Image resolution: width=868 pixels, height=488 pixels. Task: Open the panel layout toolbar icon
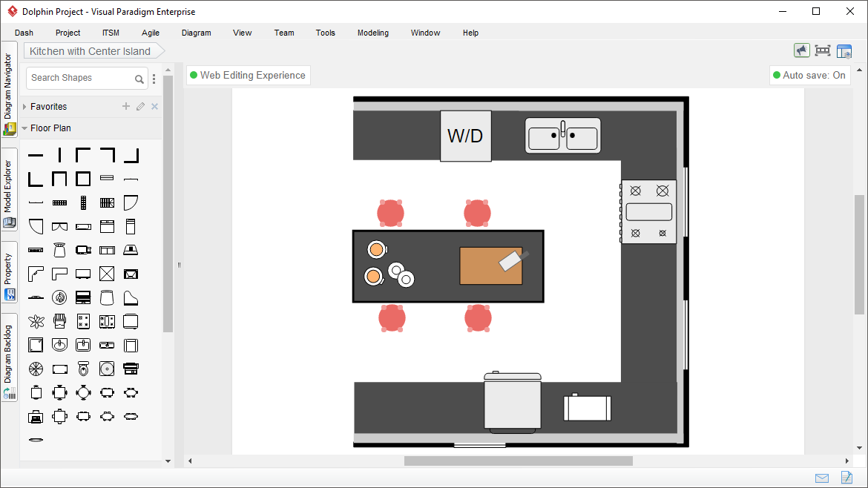tap(844, 51)
